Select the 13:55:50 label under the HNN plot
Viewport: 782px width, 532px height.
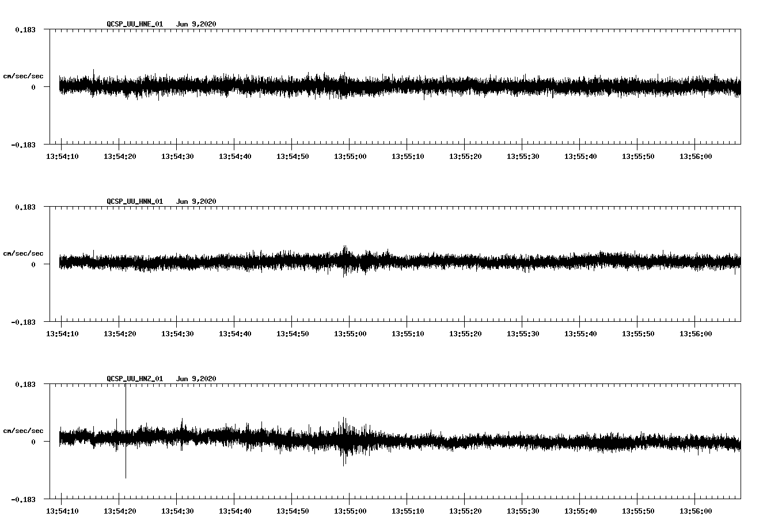coord(637,334)
